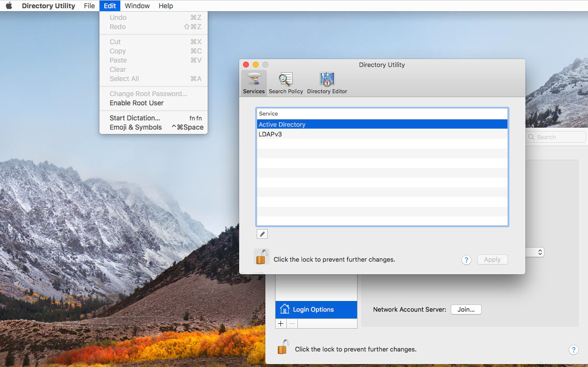The image size is (588, 367).
Task: Open help in the Users & Groups window
Action: (x=573, y=350)
